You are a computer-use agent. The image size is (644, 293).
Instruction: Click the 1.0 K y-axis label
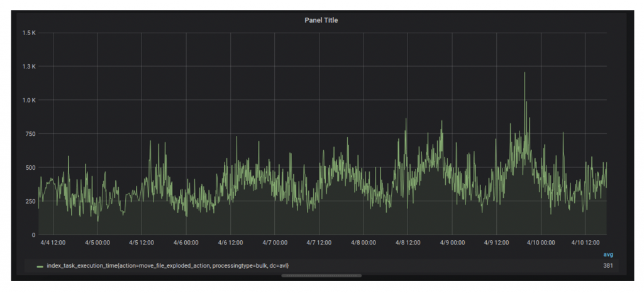point(28,100)
